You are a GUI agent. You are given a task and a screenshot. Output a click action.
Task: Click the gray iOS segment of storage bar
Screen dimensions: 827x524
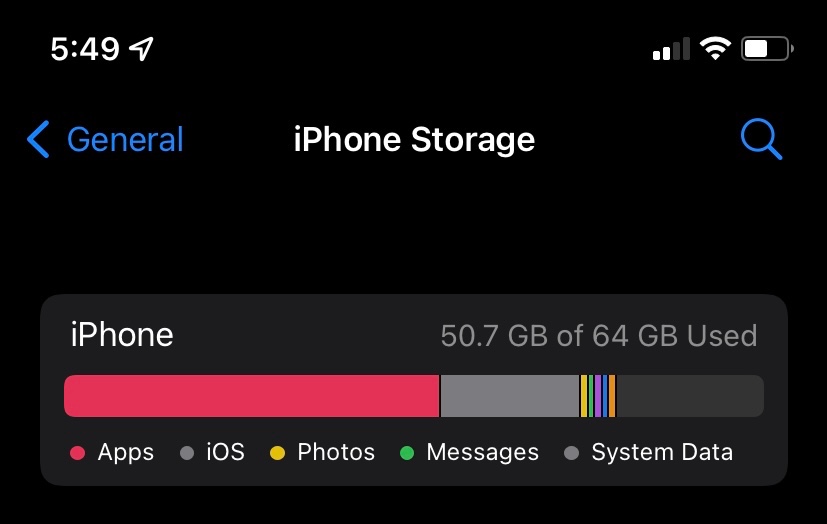(508, 396)
